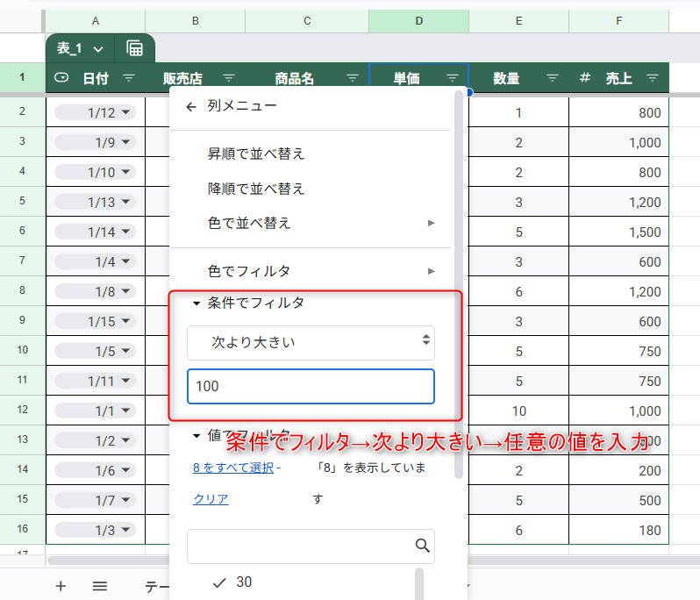
Task: Click the search magnifier icon in value filter
Action: pos(422,546)
